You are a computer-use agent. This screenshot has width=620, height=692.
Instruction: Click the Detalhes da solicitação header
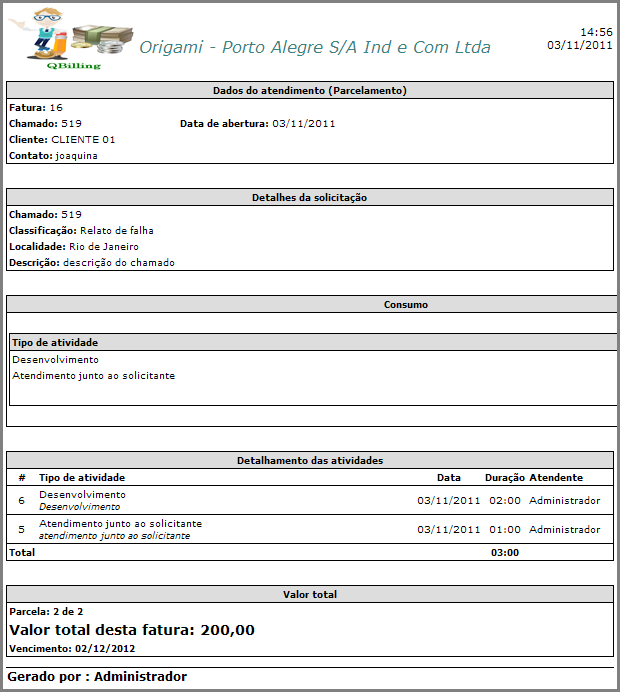309,198
